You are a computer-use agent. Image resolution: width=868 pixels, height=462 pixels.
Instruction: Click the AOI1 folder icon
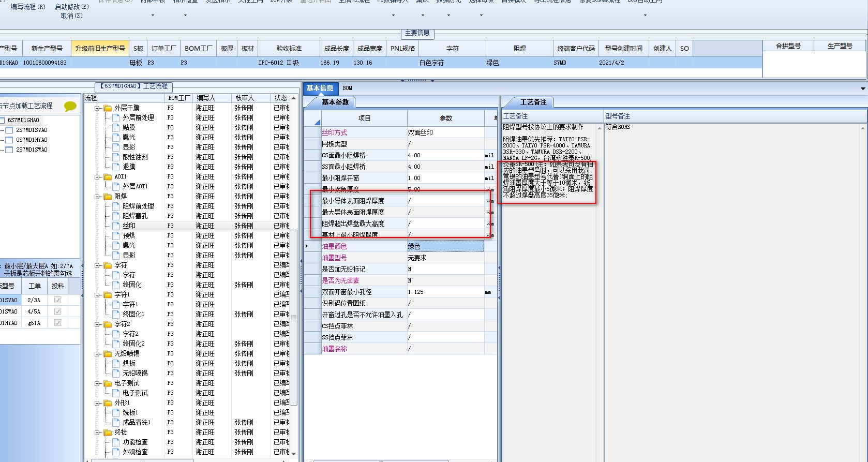108,177
